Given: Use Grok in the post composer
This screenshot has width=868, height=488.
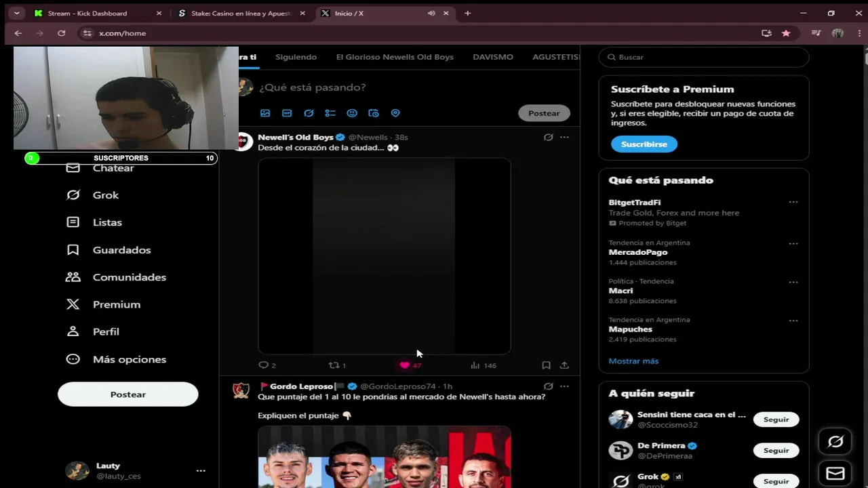Looking at the screenshot, I should click(309, 113).
